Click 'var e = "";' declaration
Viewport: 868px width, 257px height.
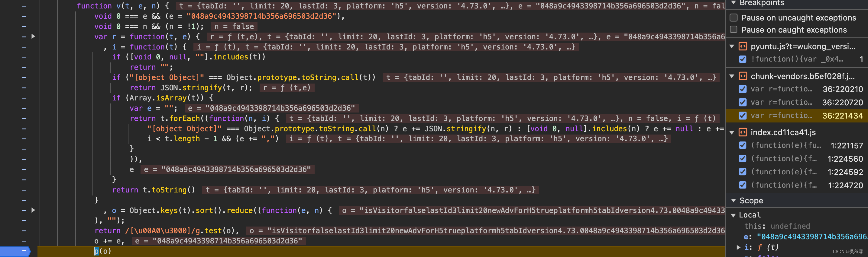click(x=153, y=108)
